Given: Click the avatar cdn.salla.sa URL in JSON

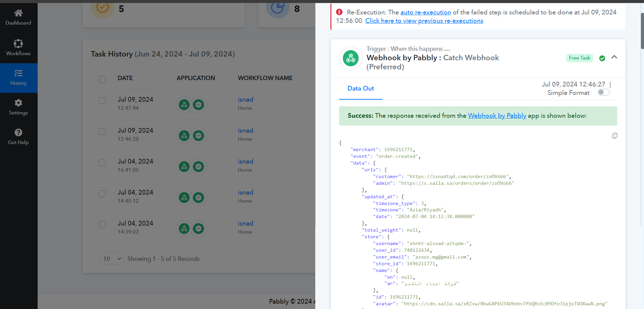Looking at the screenshot, I should point(505,304).
